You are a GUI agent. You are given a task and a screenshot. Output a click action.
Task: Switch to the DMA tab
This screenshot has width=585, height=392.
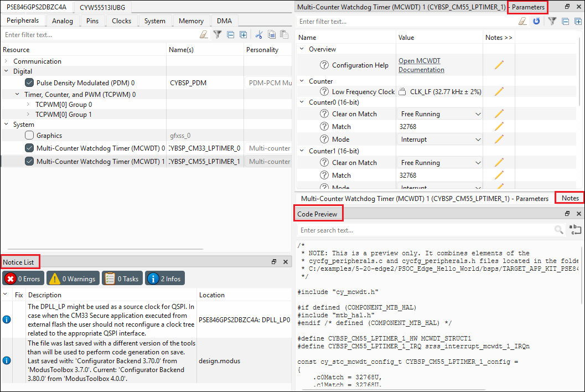pos(224,21)
